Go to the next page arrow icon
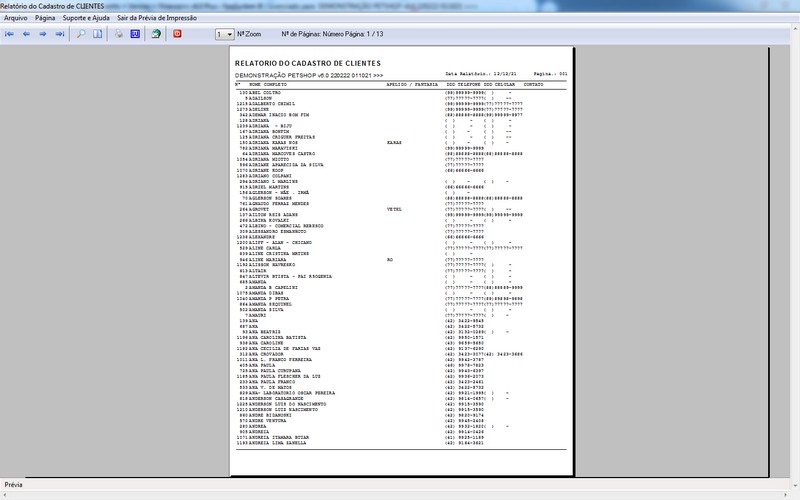The height and width of the screenshot is (500, 800). click(43, 34)
